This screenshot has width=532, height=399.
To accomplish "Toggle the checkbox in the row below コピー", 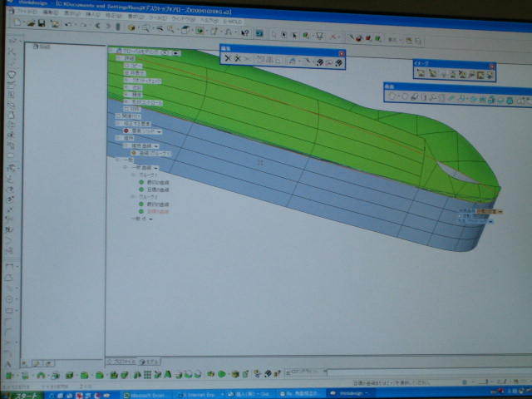I will [x=127, y=73].
